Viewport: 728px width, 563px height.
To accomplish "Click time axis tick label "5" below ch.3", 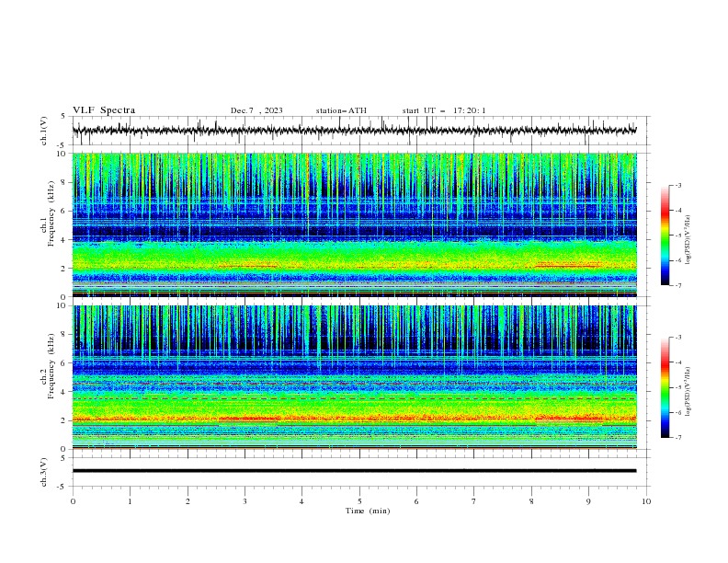I will tap(359, 501).
